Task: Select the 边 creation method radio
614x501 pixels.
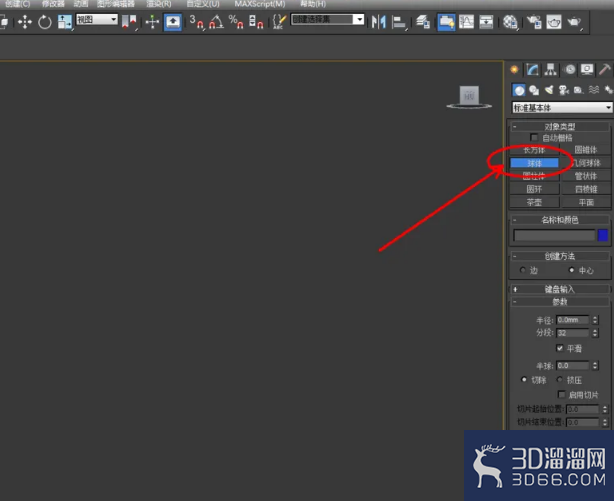Action: pyautogui.click(x=523, y=270)
